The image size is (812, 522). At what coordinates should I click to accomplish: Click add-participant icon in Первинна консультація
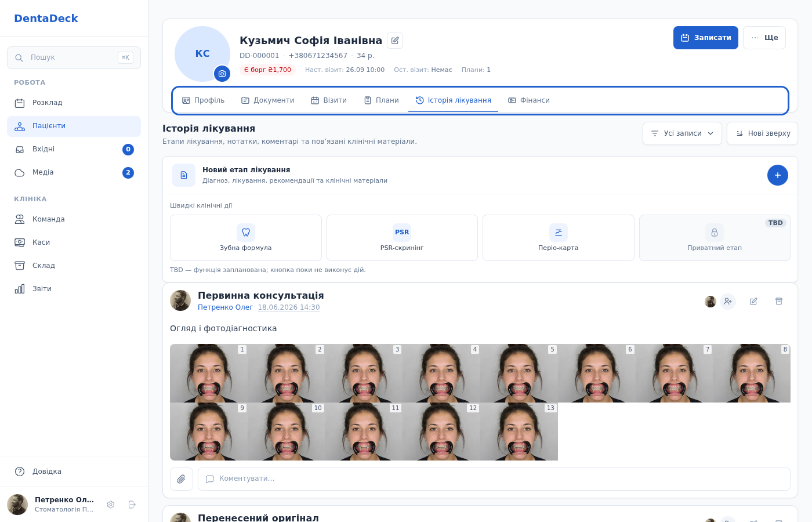[728, 302]
